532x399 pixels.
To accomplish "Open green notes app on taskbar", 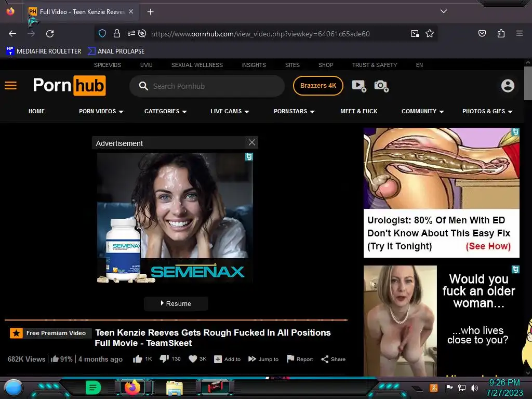I will (94, 388).
